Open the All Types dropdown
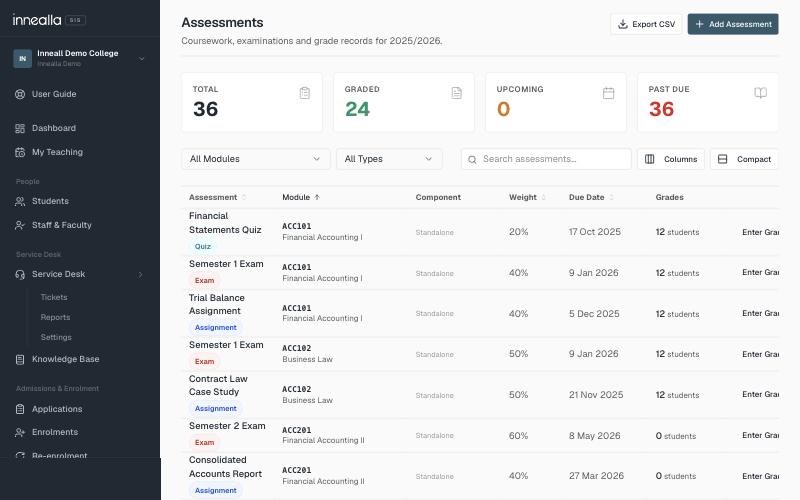The width and height of the screenshot is (800, 500). [x=389, y=159]
